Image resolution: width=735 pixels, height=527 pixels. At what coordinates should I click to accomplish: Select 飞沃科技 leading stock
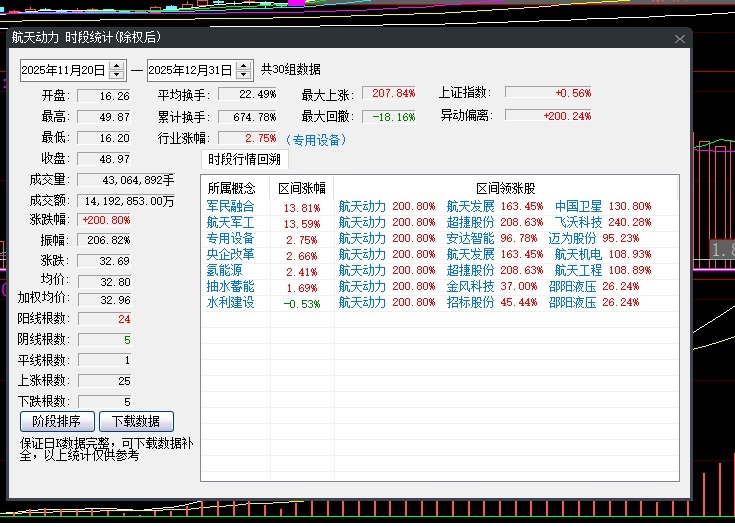pyautogui.click(x=578, y=222)
